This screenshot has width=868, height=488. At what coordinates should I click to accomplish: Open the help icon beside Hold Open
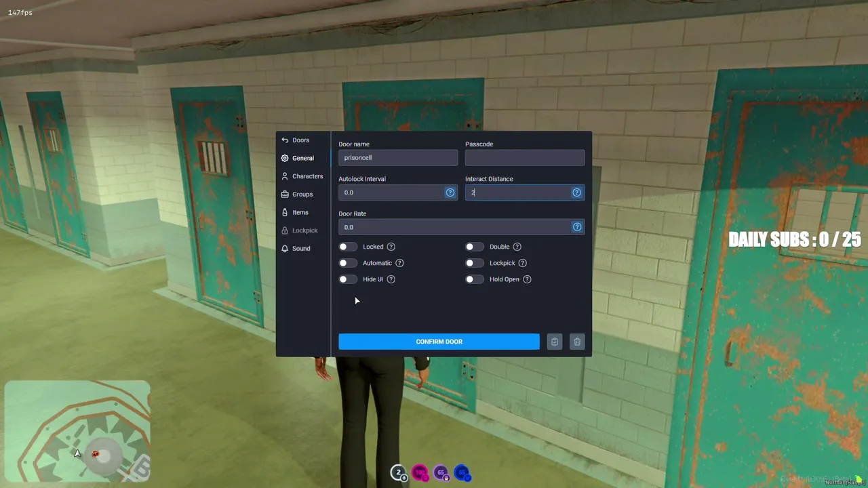[x=528, y=279]
